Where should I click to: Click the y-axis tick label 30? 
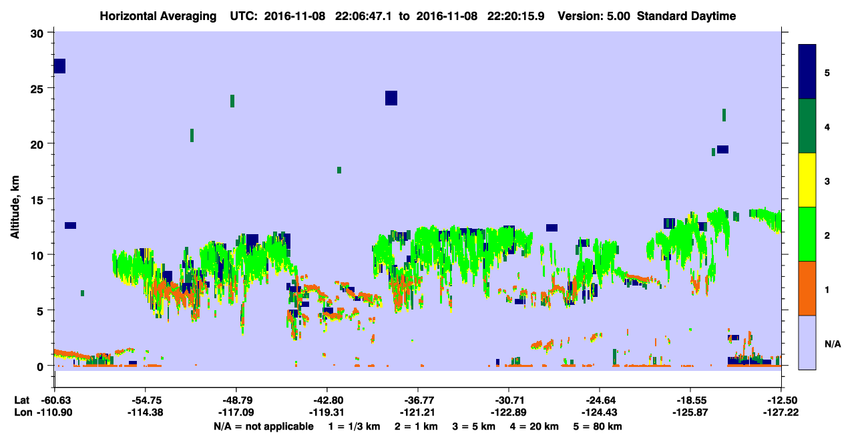pyautogui.click(x=39, y=33)
